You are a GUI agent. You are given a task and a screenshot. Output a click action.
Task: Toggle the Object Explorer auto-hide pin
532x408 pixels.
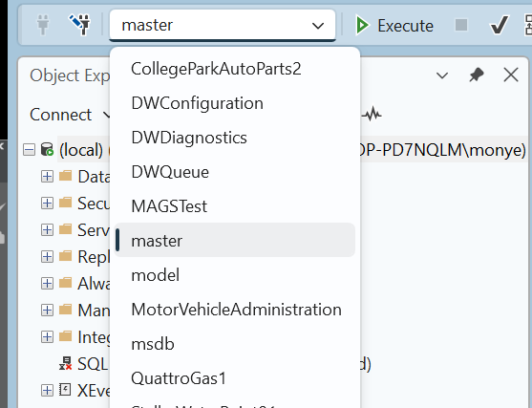point(476,75)
